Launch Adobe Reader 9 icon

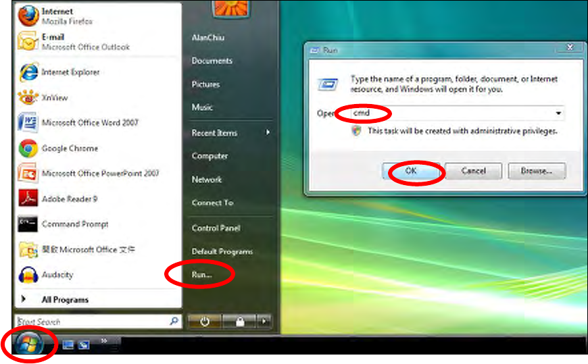point(28,199)
